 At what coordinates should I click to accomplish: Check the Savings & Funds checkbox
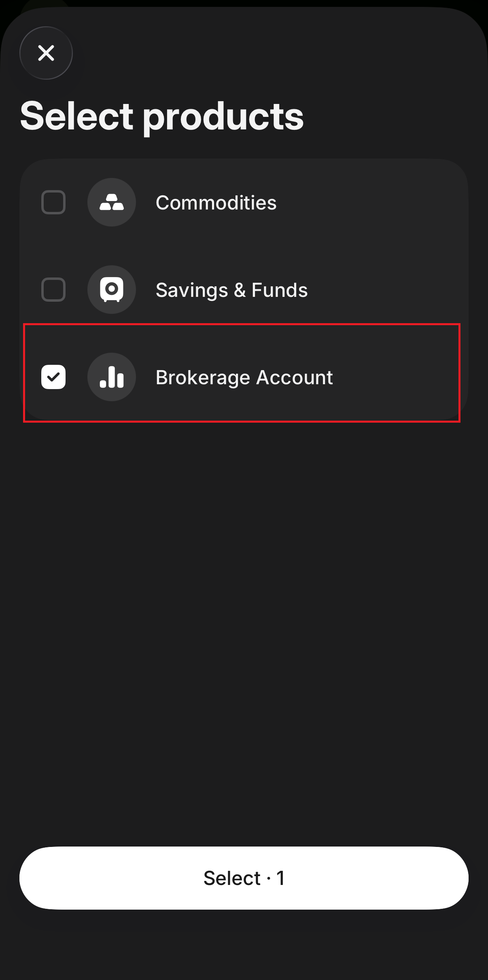[53, 290]
